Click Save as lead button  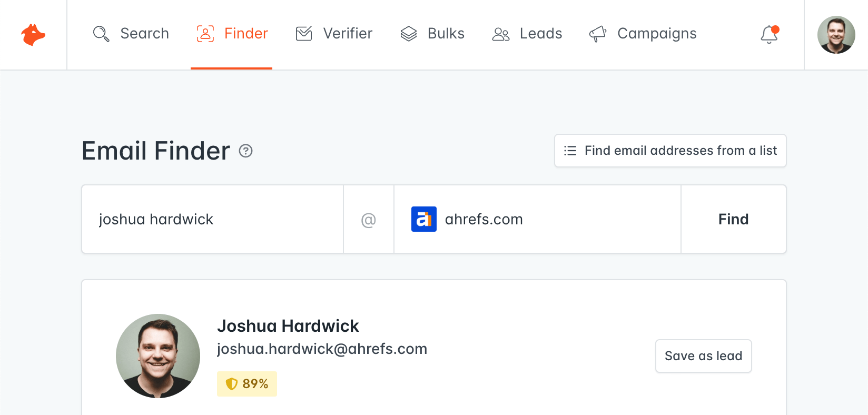click(x=703, y=356)
